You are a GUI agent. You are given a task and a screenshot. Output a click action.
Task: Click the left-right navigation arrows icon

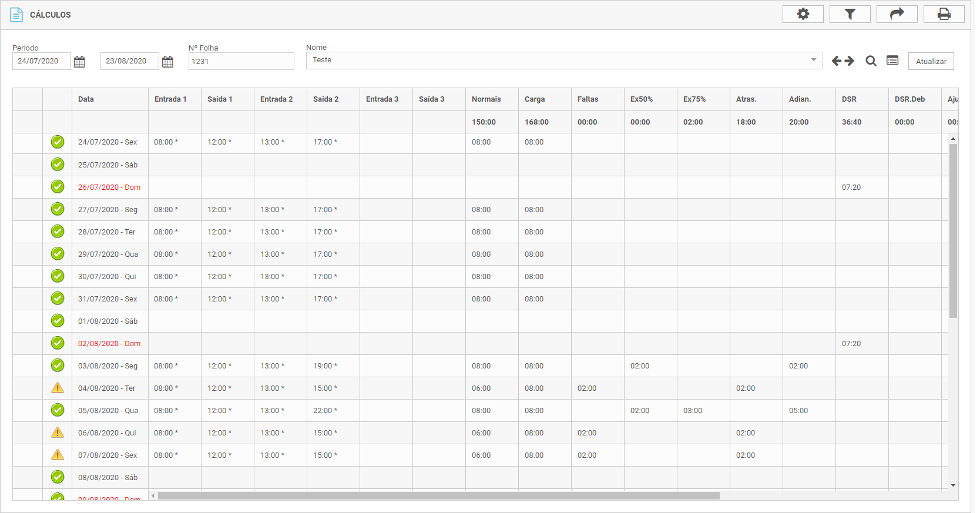[843, 61]
